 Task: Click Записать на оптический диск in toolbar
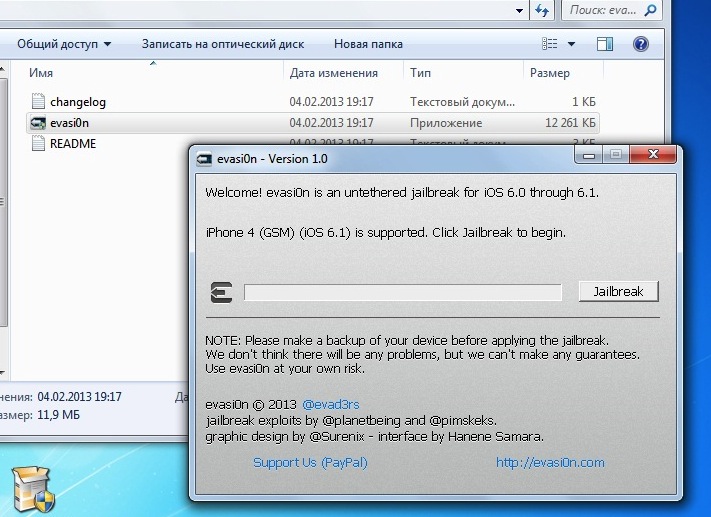tap(223, 44)
